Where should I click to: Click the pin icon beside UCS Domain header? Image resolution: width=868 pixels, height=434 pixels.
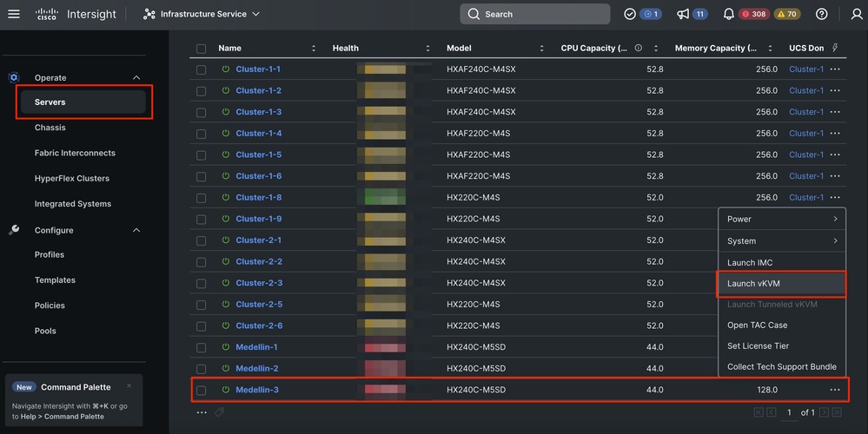coord(835,48)
